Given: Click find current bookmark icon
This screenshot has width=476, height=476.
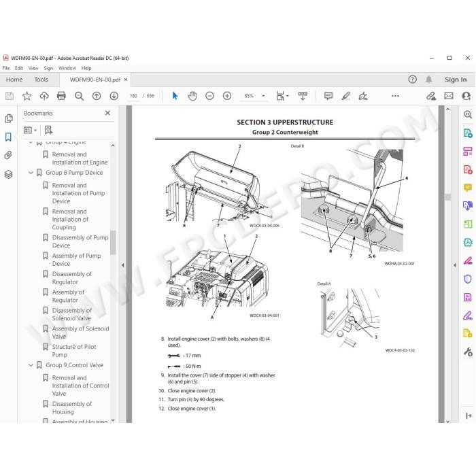Looking at the screenshot, I should click(x=48, y=131).
